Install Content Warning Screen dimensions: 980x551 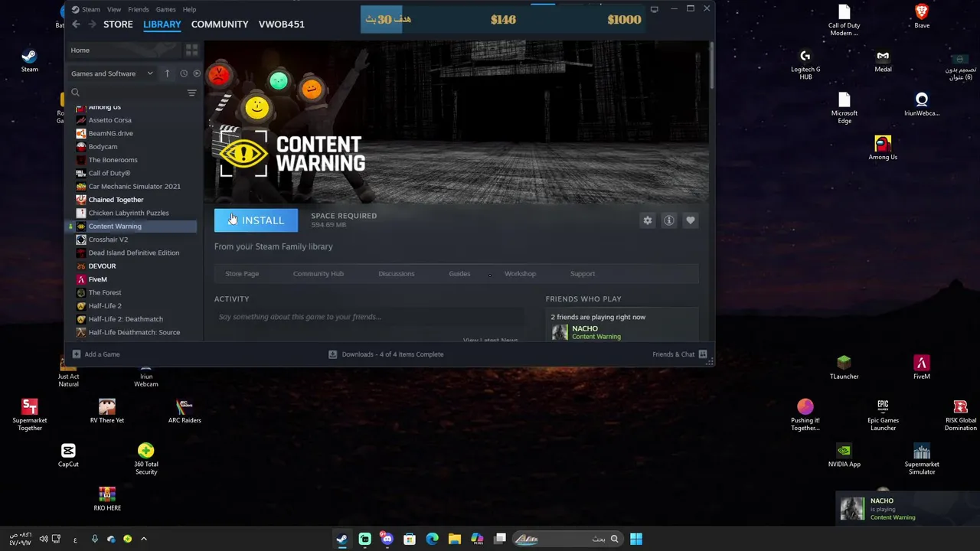[256, 220]
